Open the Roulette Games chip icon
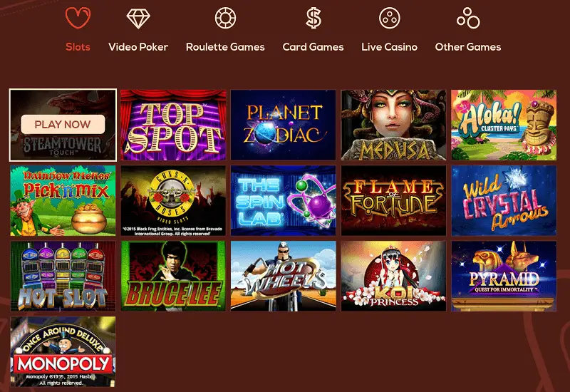The image size is (570, 392). (225, 19)
